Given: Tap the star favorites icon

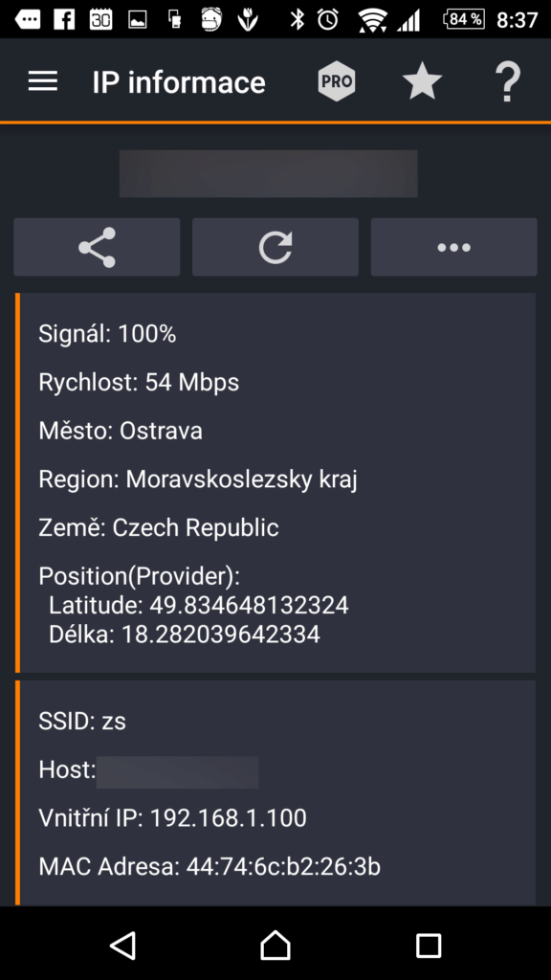Looking at the screenshot, I should point(422,81).
